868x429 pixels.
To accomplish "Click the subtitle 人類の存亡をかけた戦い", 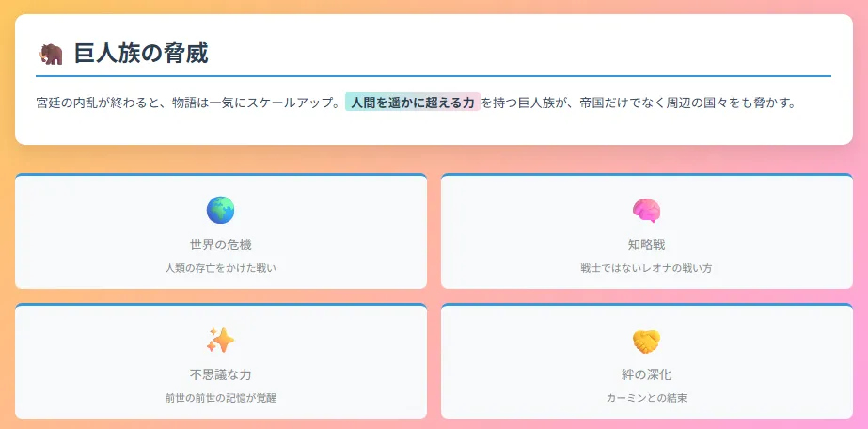I will pos(220,268).
